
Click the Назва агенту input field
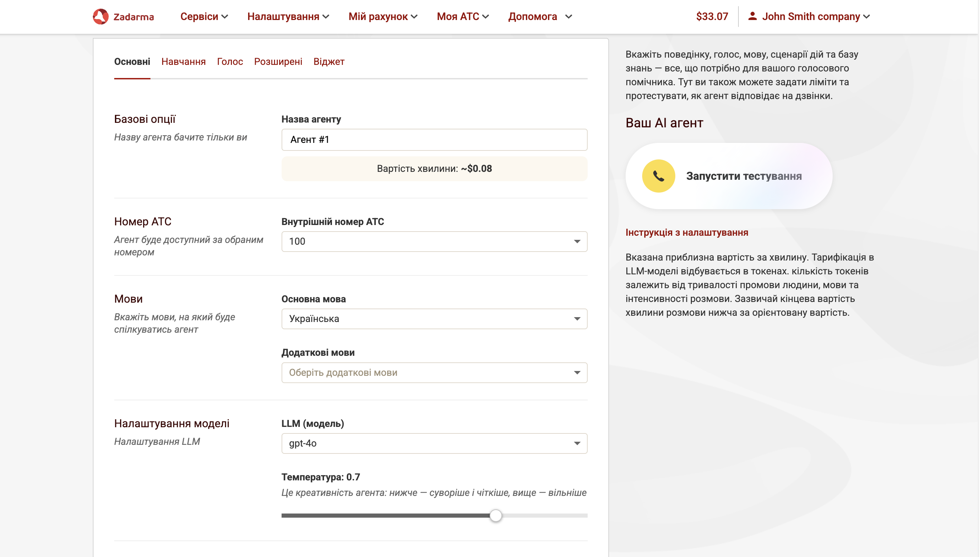[434, 140]
